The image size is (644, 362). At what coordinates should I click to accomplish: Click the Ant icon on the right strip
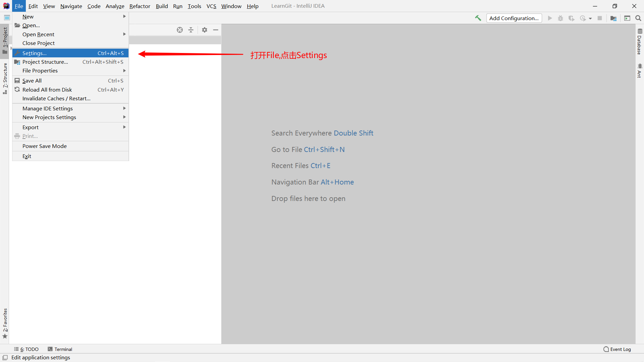click(640, 66)
